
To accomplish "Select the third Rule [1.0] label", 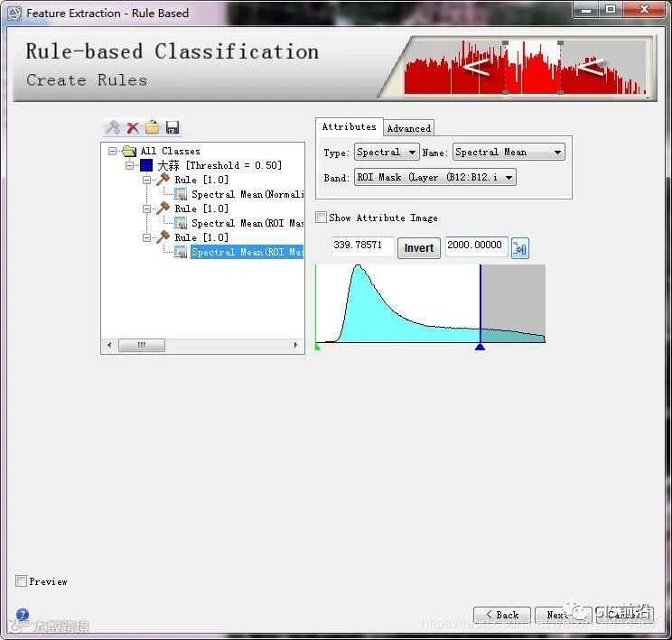I will (201, 237).
